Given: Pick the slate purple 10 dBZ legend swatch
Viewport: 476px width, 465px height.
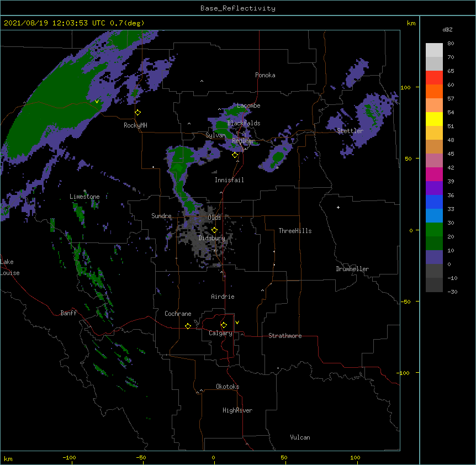Looking at the screenshot, I should coord(434,257).
